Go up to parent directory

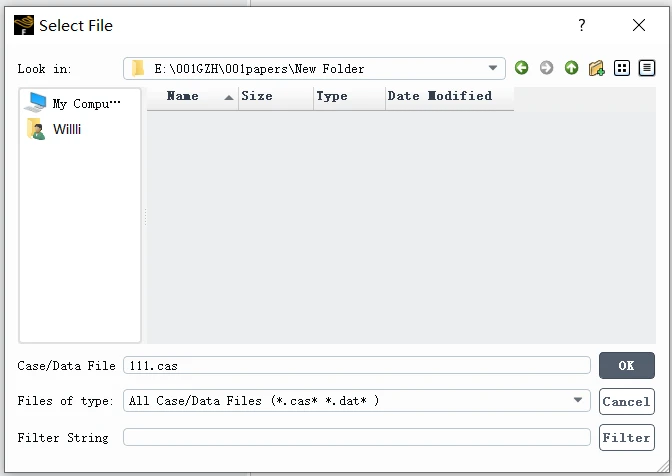[571, 68]
